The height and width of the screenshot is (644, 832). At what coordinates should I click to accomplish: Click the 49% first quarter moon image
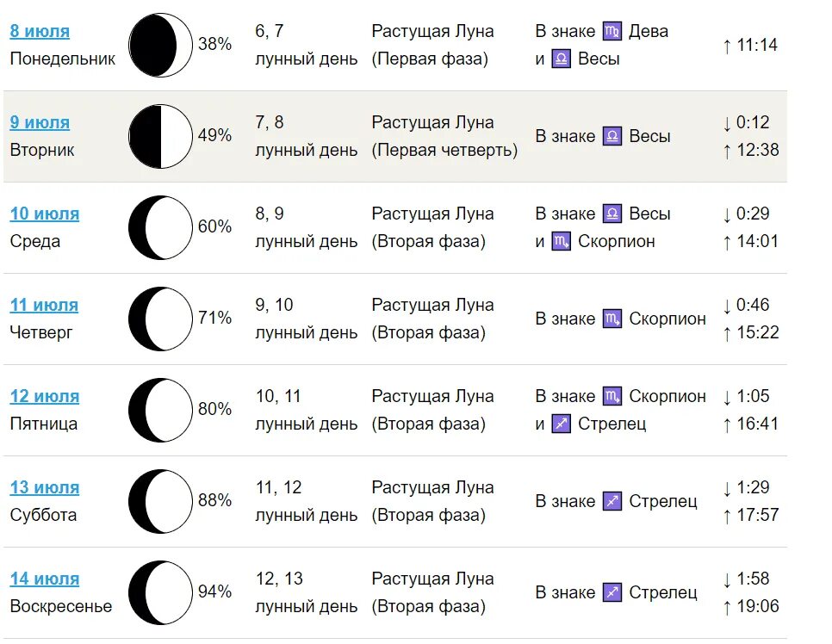(x=161, y=136)
